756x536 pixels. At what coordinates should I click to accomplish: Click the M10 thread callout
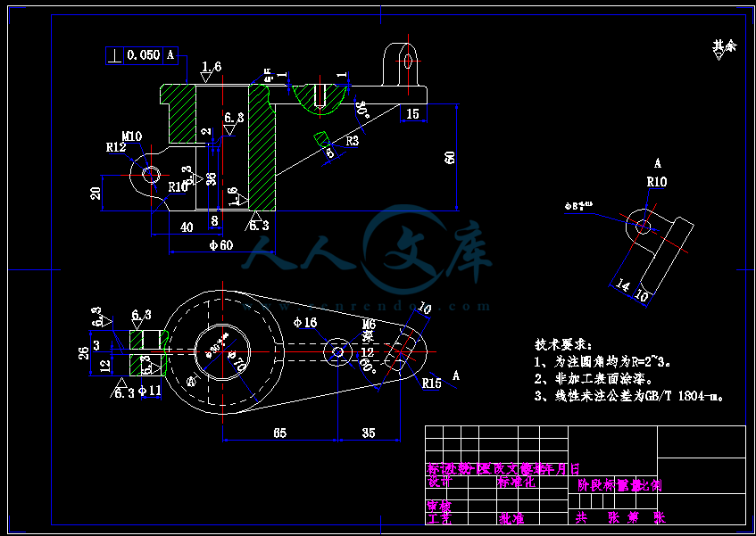coord(131,136)
